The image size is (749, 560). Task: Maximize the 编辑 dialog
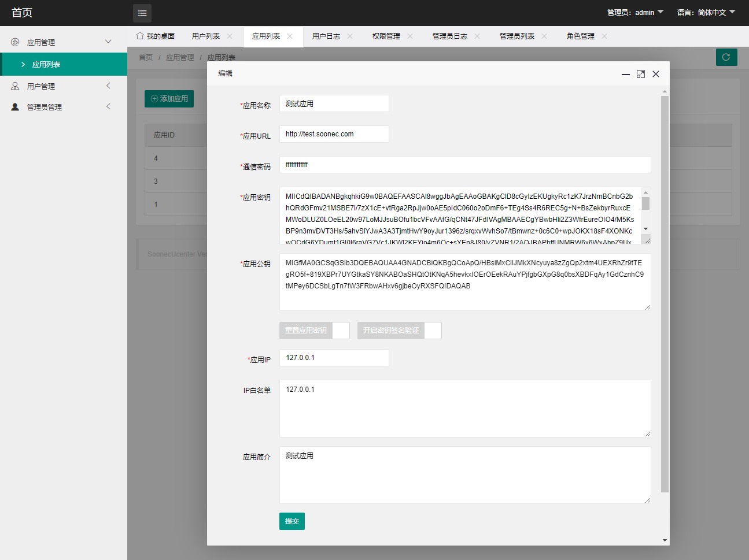[x=640, y=74]
